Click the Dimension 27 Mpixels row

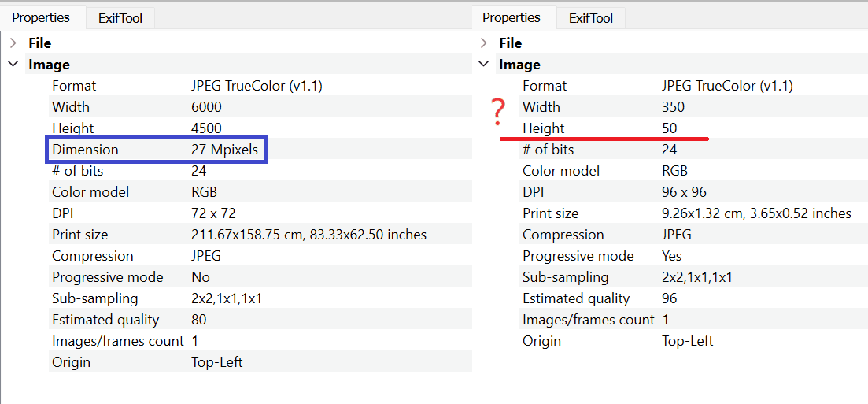[x=156, y=150]
